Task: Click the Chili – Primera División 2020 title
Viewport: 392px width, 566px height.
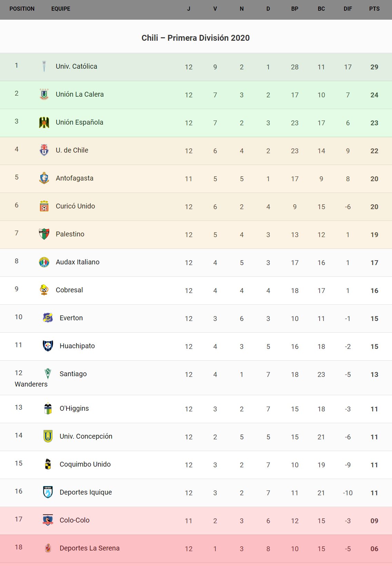Action: click(x=195, y=38)
